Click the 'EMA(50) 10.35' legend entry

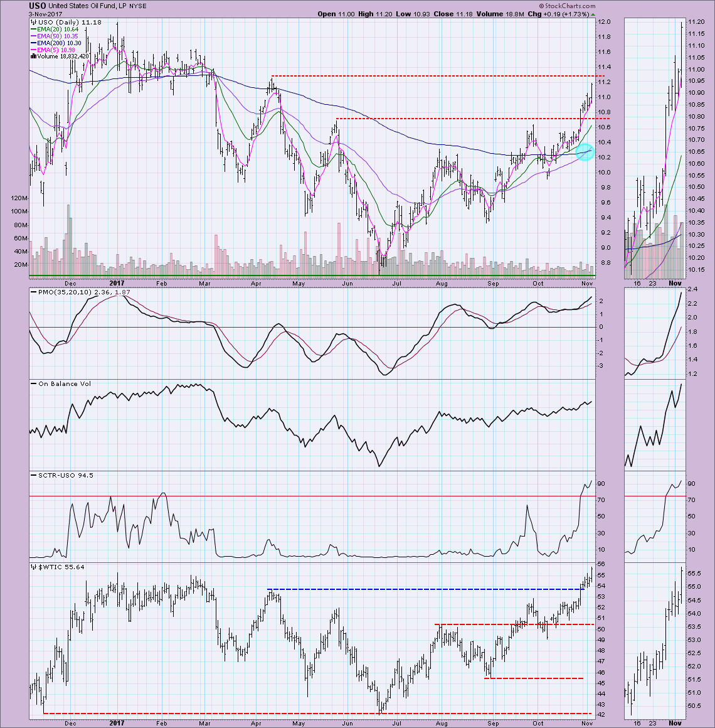pyautogui.click(x=58, y=36)
